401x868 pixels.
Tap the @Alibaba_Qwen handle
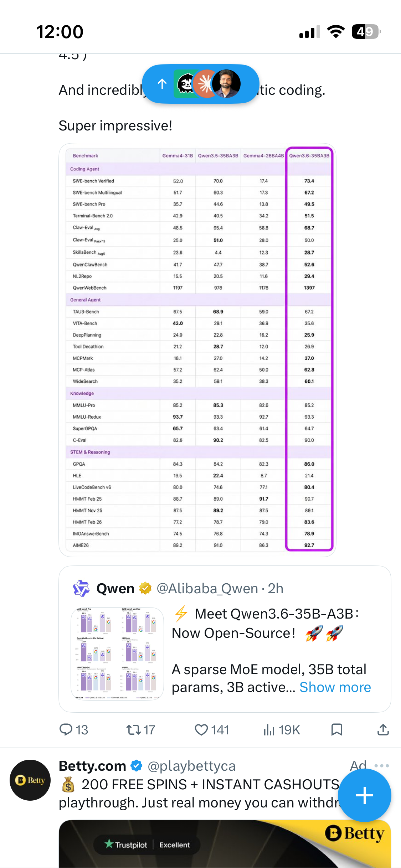point(207,588)
